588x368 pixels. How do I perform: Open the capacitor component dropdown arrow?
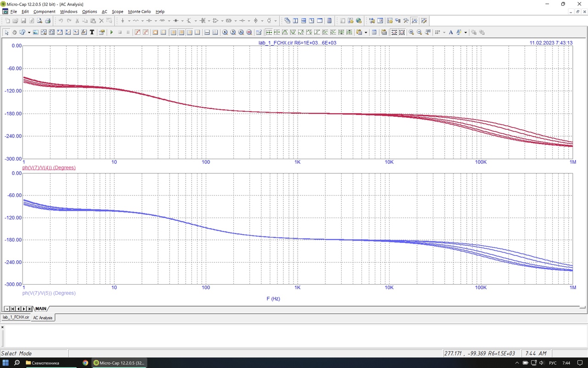[x=156, y=21]
